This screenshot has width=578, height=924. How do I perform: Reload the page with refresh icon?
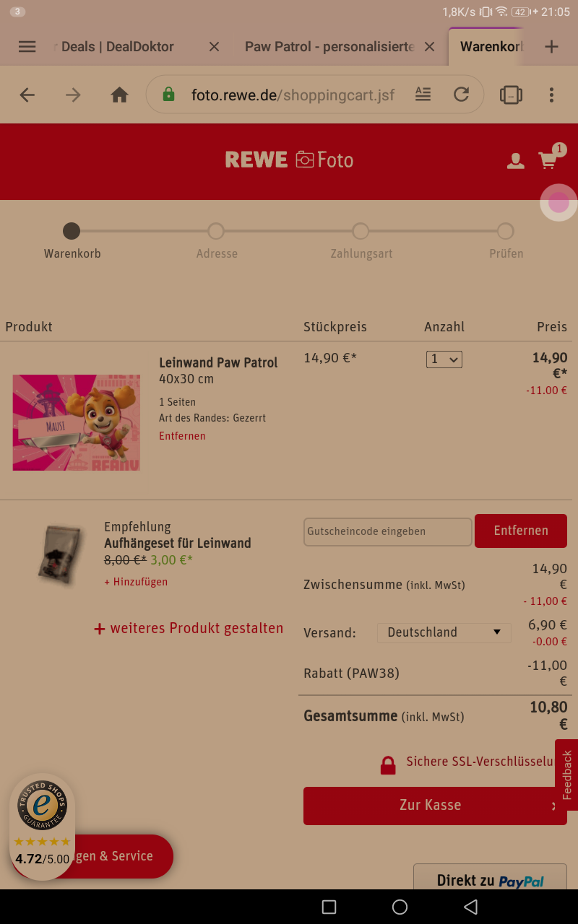coord(461,95)
